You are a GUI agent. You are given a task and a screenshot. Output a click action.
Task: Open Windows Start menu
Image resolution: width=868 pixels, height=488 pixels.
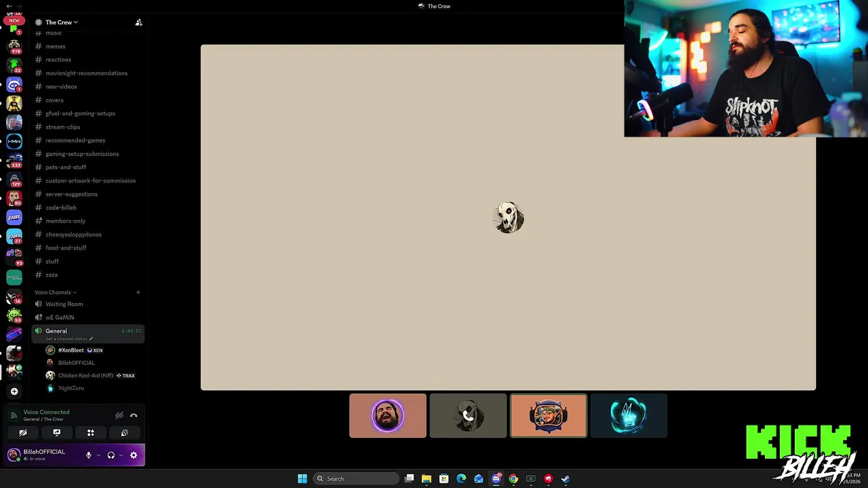tap(302, 479)
